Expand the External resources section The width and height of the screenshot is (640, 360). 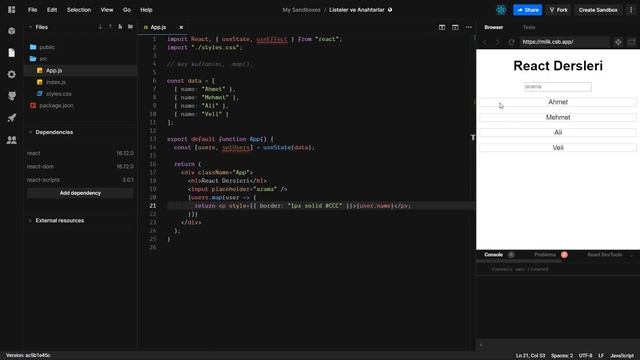point(30,221)
